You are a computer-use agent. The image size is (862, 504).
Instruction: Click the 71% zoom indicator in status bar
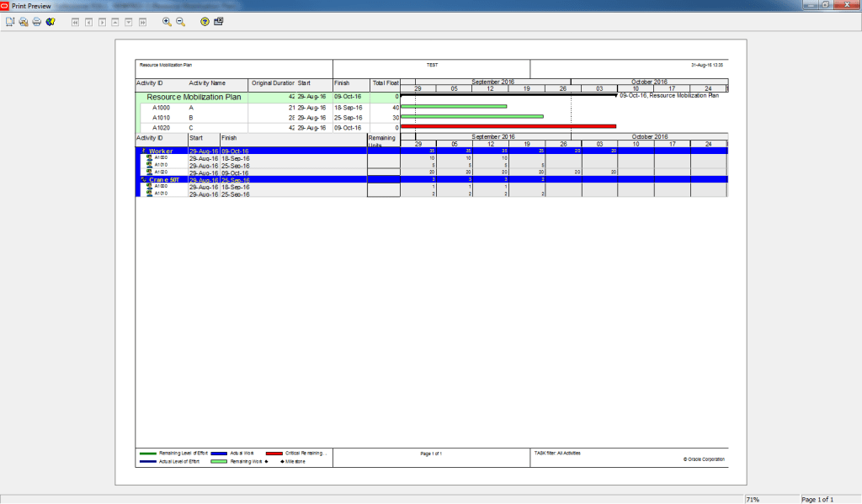coord(752,498)
